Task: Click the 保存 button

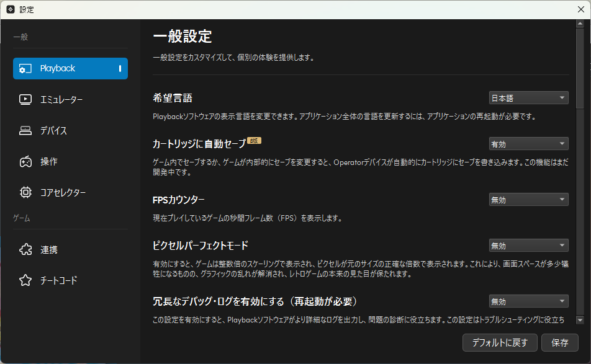Action: [x=559, y=343]
